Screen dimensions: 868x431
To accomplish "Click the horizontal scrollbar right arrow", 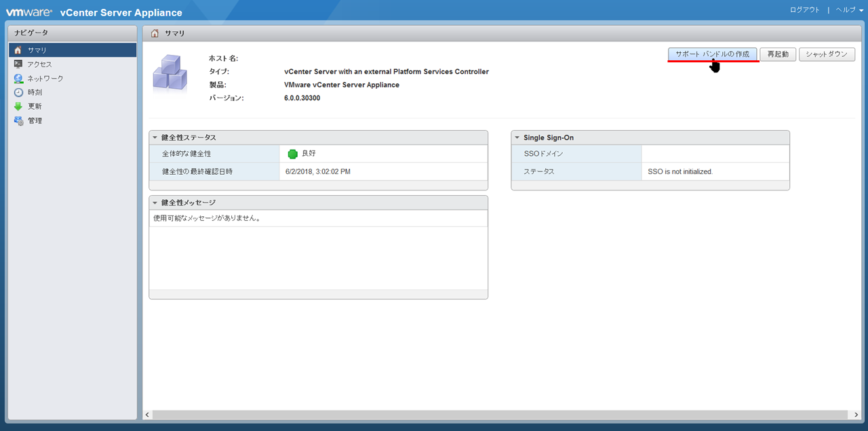I will 856,415.
